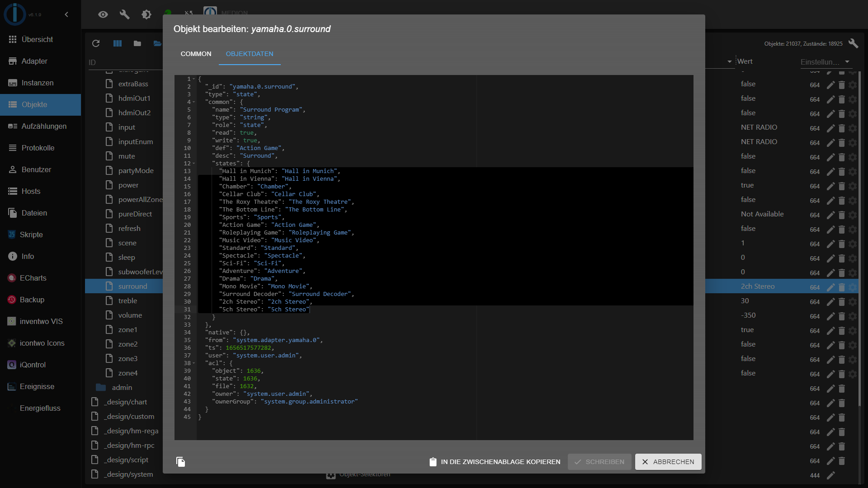Open custom settings gear for extraBass row

pos(853,84)
